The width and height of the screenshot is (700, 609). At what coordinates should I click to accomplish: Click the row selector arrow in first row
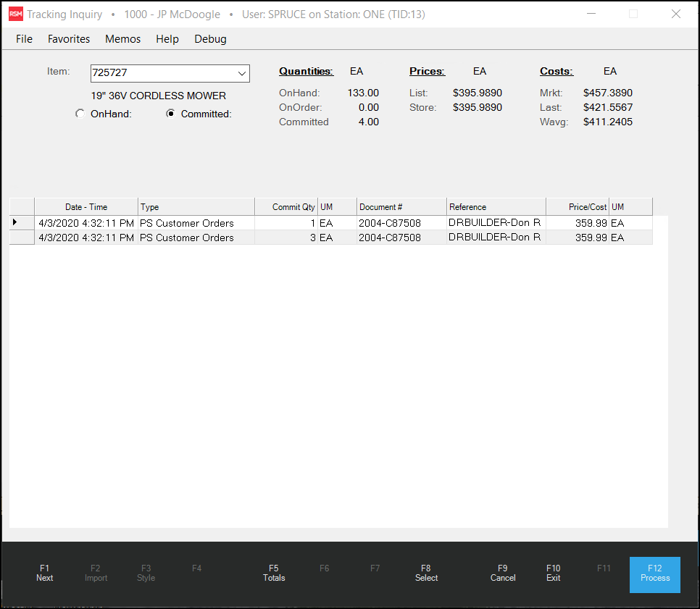point(15,222)
